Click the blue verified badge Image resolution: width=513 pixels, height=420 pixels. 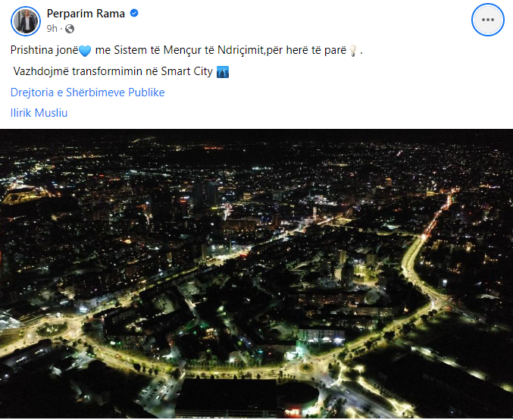tap(134, 14)
